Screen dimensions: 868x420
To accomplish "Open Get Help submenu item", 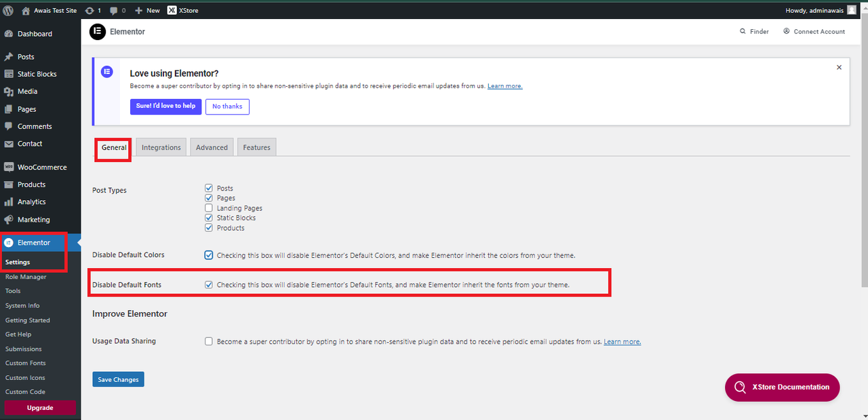I will (18, 335).
